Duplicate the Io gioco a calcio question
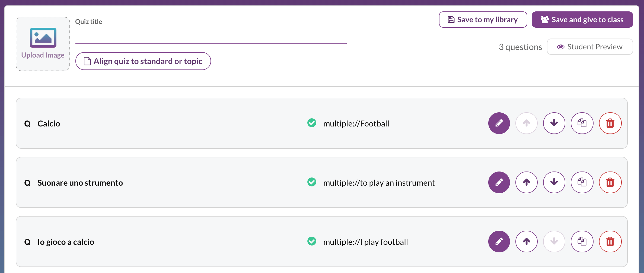Image resolution: width=644 pixels, height=273 pixels. coord(582,241)
